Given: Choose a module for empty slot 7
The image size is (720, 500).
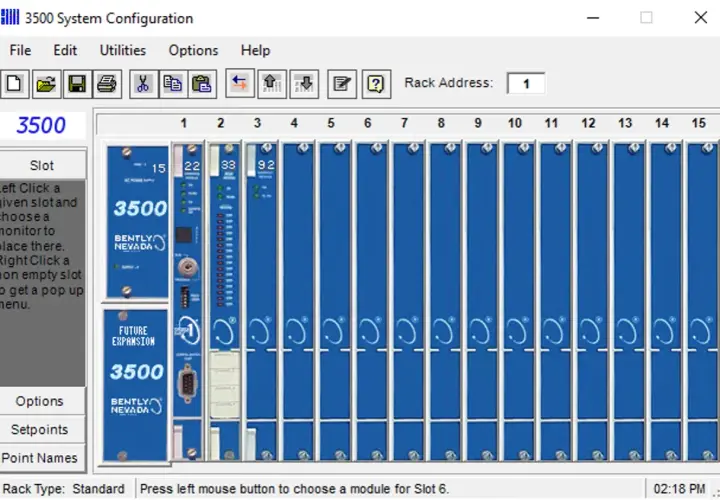Looking at the screenshot, I should click(408, 301).
